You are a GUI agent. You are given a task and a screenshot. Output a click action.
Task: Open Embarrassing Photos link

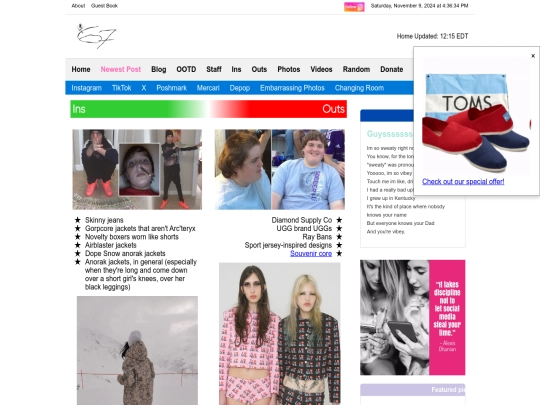pyautogui.click(x=292, y=88)
